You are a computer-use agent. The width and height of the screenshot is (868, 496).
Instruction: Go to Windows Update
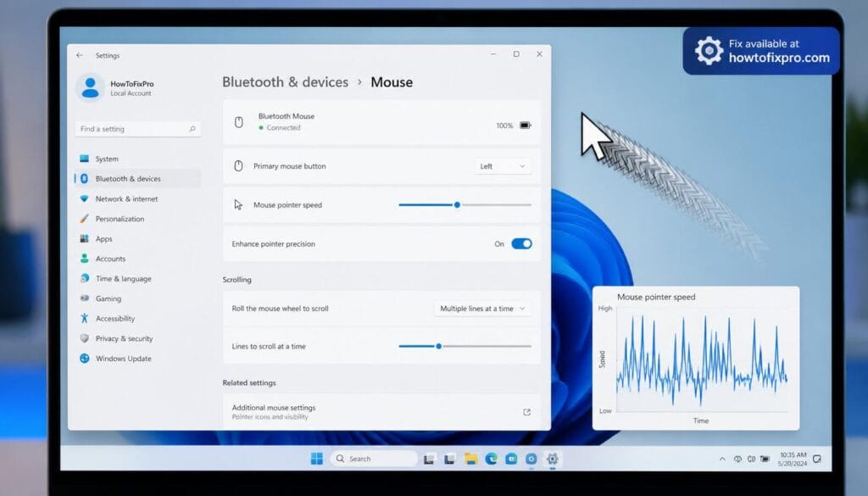point(137,358)
